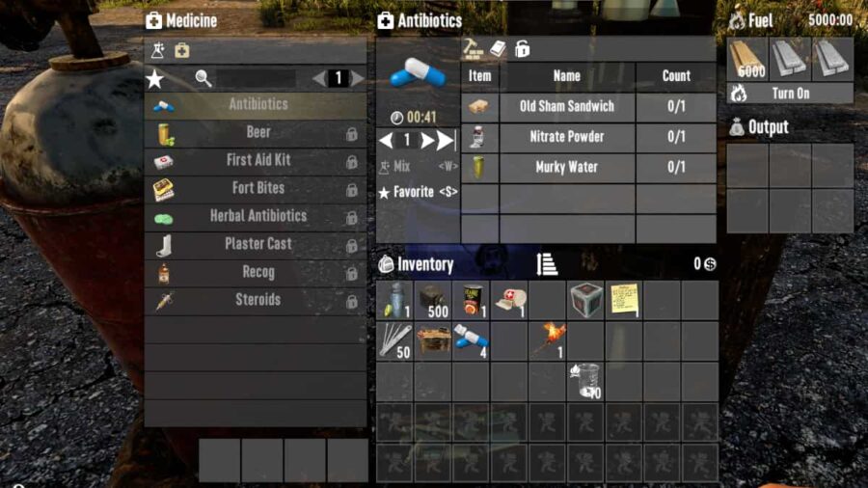Increase craft quantity with the right arrow

[427, 140]
